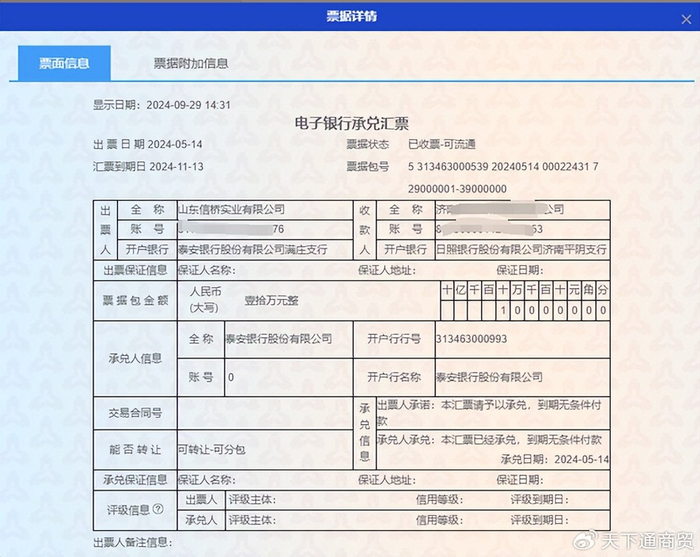Open the 票据附加信息 tab
Screen dimensions: 700x557
click(191, 63)
